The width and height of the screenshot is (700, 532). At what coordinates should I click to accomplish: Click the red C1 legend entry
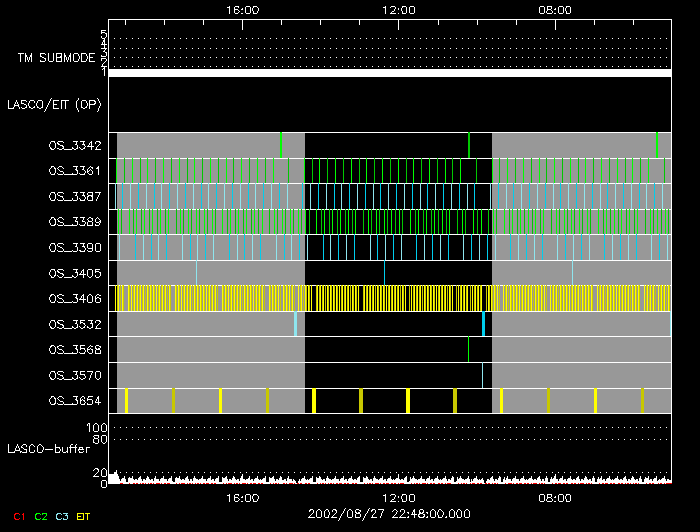pyautogui.click(x=18, y=516)
